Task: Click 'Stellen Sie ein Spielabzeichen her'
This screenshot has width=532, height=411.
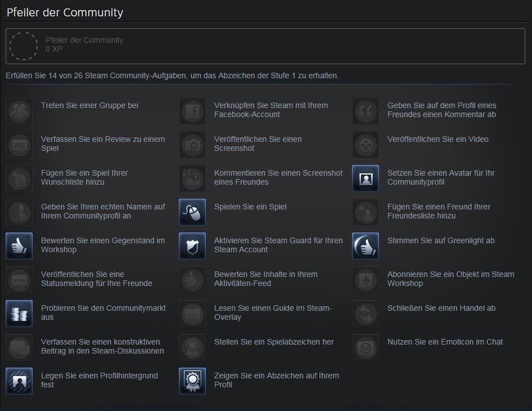Action: coord(274,342)
